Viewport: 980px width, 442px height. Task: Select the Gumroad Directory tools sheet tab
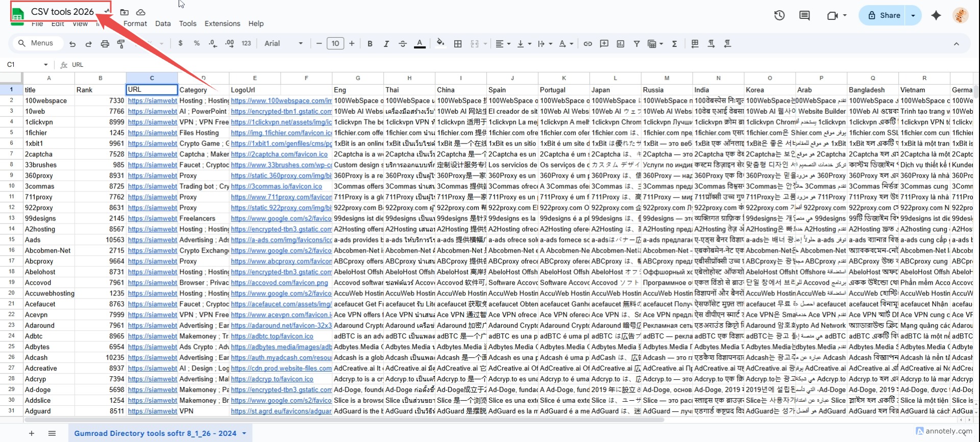[155, 433]
